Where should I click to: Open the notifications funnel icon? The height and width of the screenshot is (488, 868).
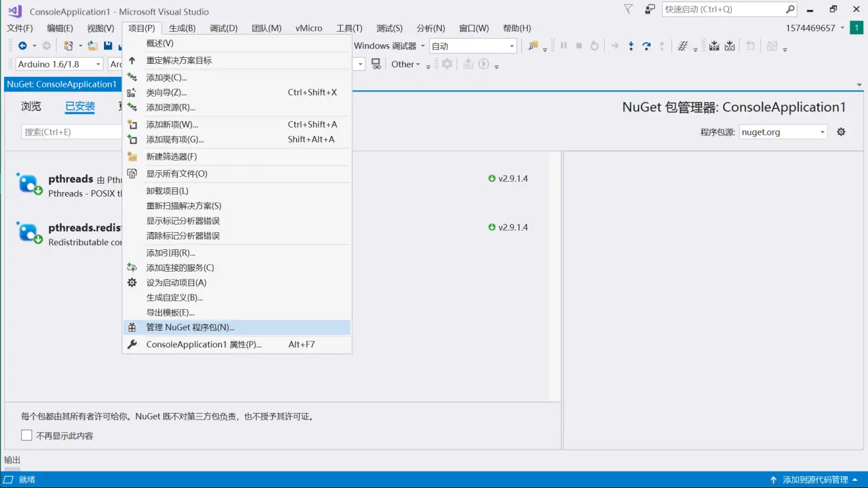(x=628, y=9)
